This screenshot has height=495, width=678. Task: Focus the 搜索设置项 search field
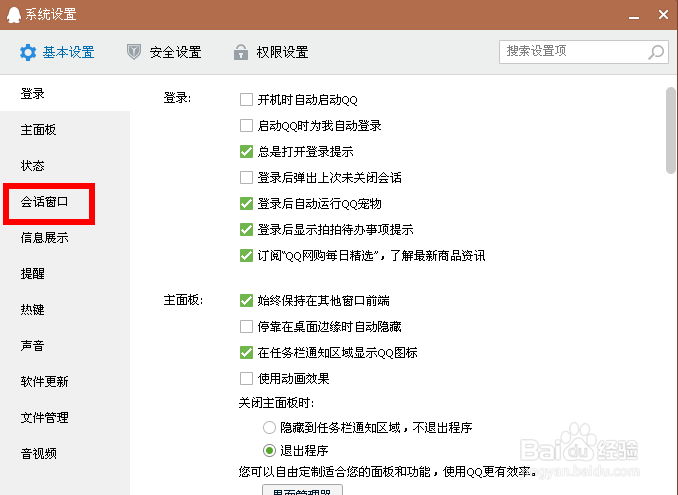[x=584, y=52]
